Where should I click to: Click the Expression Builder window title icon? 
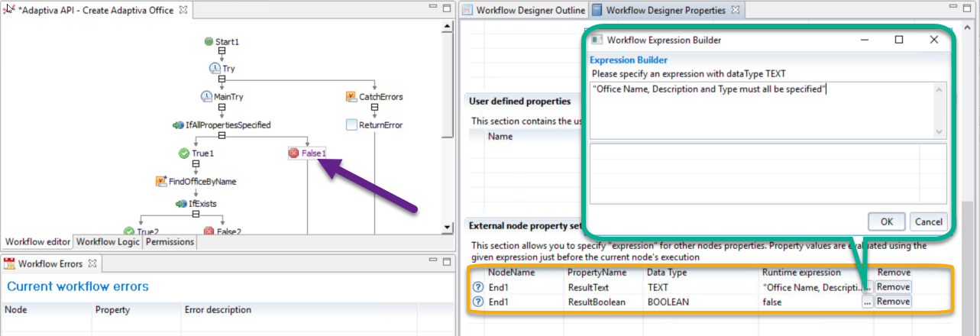[597, 40]
